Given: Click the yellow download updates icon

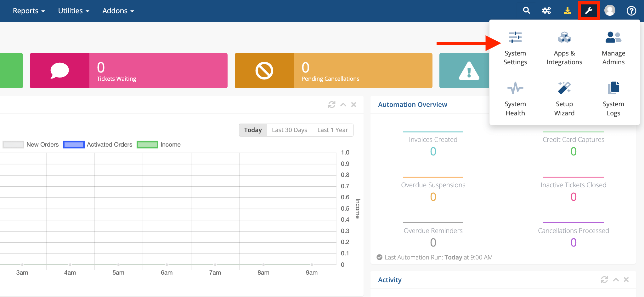Looking at the screenshot, I should [x=567, y=11].
